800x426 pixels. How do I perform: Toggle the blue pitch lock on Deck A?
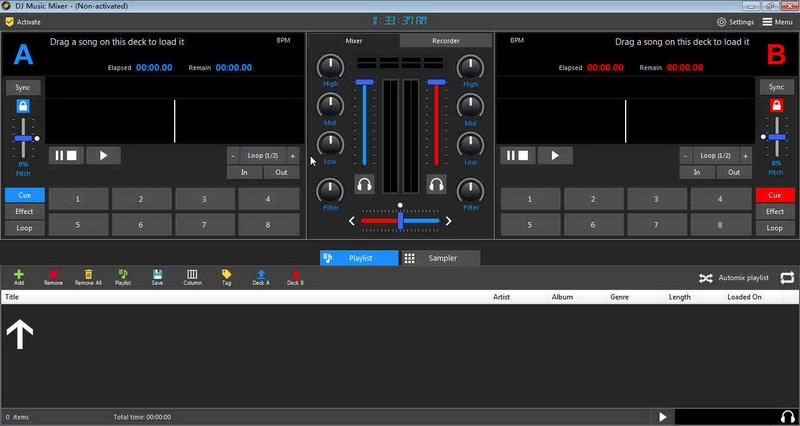23,106
